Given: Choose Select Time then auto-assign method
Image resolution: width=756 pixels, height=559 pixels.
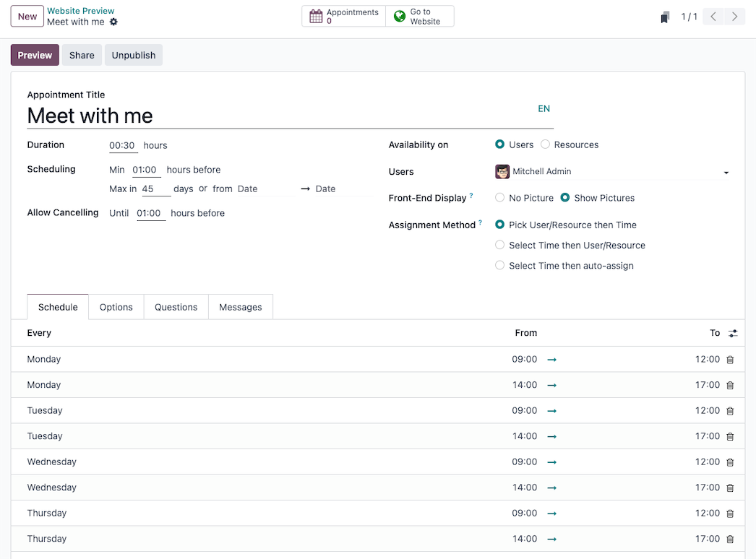Looking at the screenshot, I should tap(499, 265).
